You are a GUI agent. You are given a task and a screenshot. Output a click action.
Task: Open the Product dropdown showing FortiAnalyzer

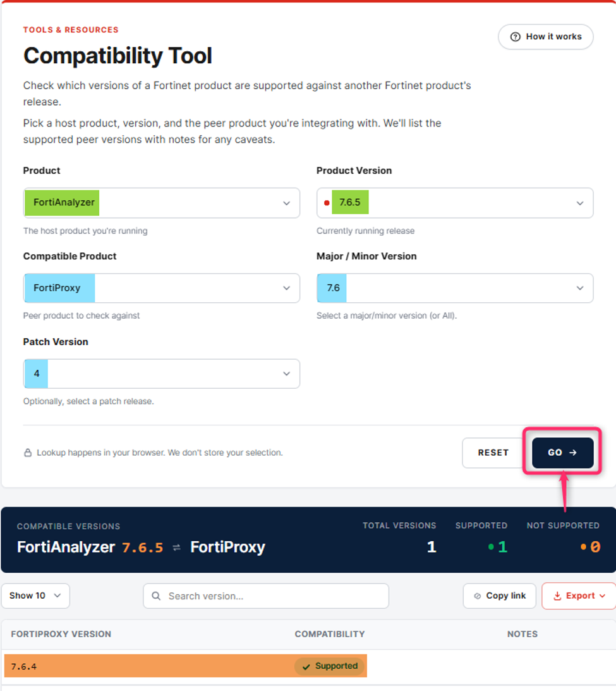162,203
